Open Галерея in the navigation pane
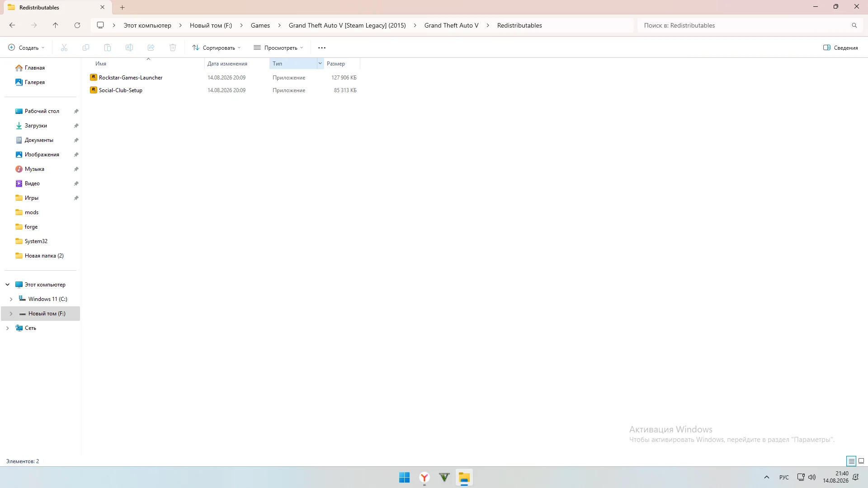 click(x=35, y=82)
